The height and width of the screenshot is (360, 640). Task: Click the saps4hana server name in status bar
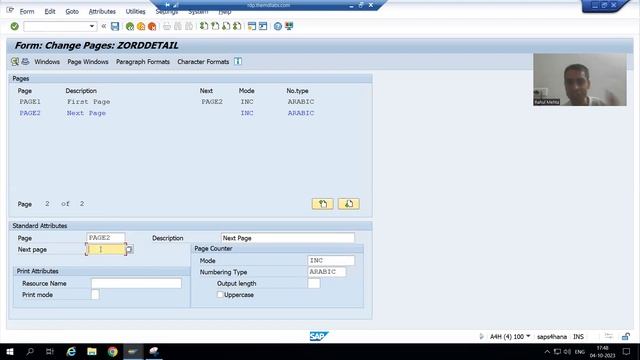tap(552, 337)
